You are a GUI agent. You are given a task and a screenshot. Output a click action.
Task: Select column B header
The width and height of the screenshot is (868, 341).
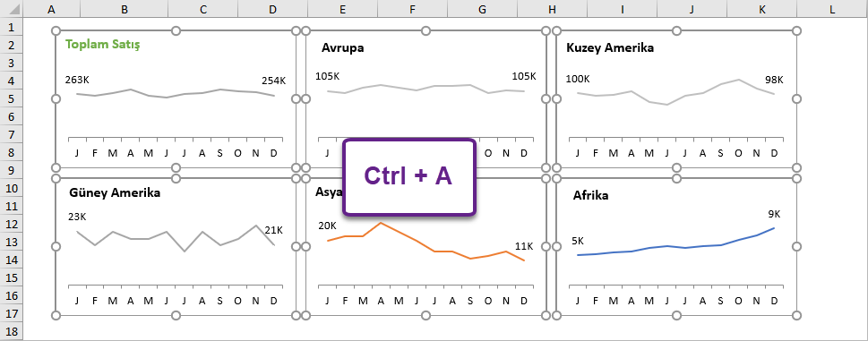pos(125,9)
